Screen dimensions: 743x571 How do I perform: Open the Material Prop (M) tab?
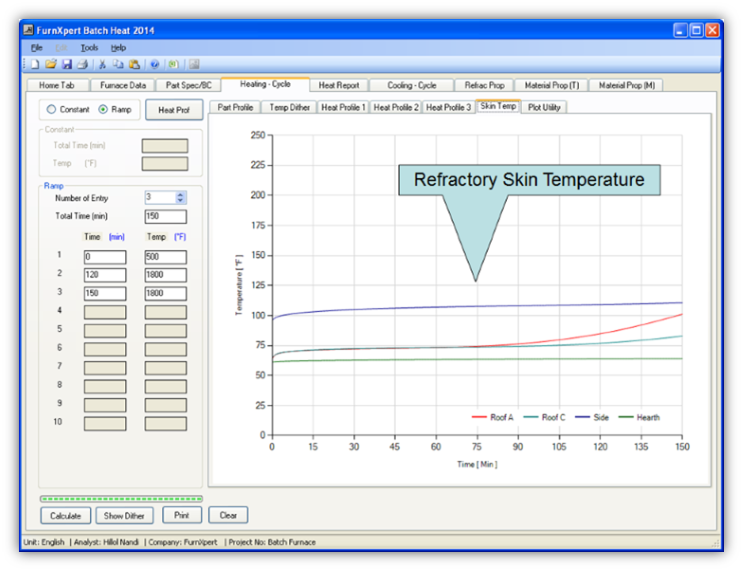coord(626,85)
